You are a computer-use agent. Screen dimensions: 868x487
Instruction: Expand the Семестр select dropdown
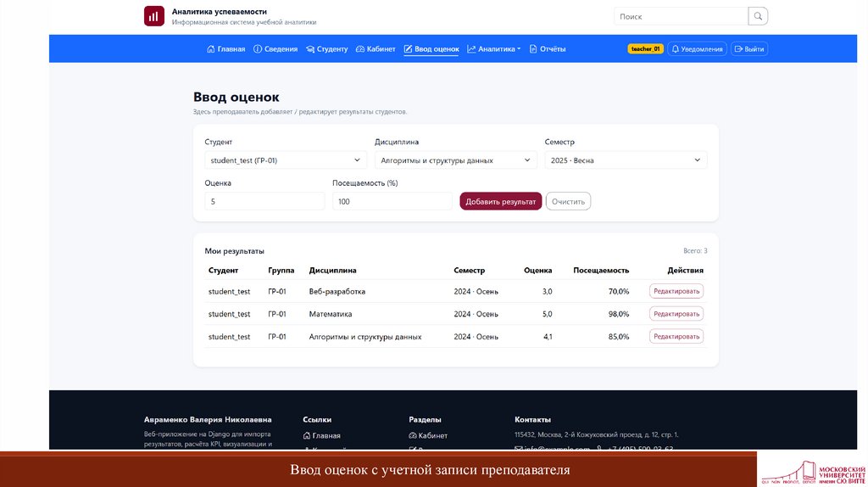click(626, 160)
